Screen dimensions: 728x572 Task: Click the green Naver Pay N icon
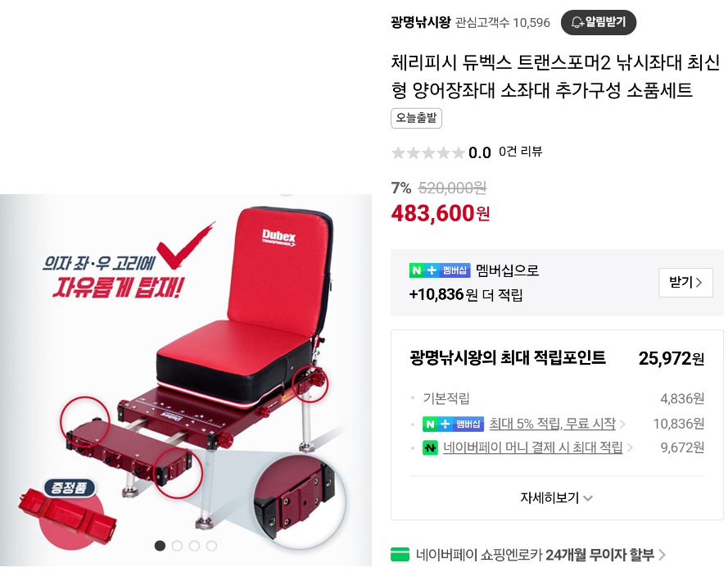430,447
